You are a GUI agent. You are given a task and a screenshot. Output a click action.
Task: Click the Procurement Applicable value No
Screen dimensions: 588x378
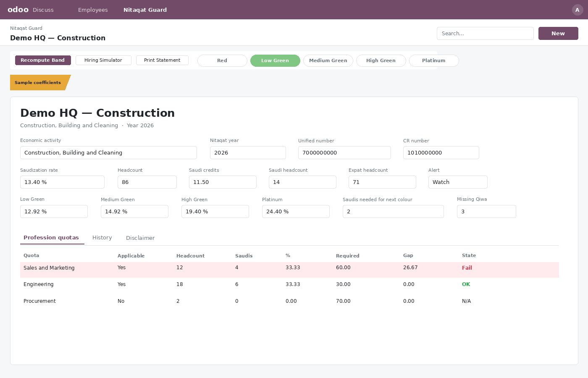pyautogui.click(x=121, y=301)
